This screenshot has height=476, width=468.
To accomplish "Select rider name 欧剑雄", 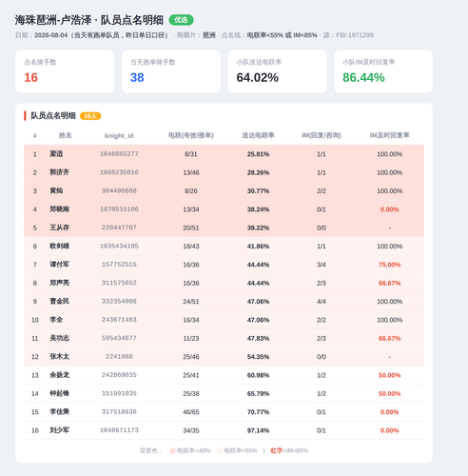I will (60, 246).
